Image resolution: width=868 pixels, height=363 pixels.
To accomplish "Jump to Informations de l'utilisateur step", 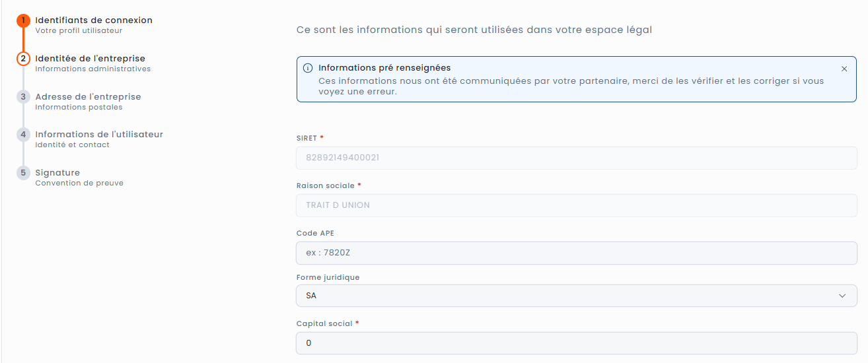I will coord(99,135).
